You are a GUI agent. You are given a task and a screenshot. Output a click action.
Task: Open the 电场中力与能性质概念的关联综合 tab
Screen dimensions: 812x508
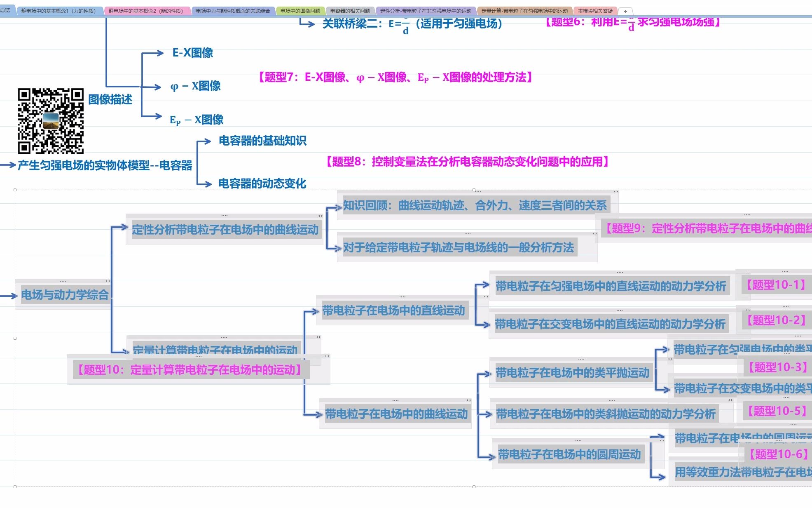click(x=233, y=11)
